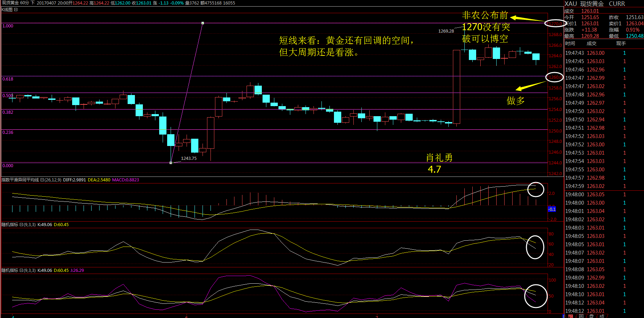The image size is (644, 318).
Task: Collapse the K线图 panel toggle box
Action: point(16,10)
